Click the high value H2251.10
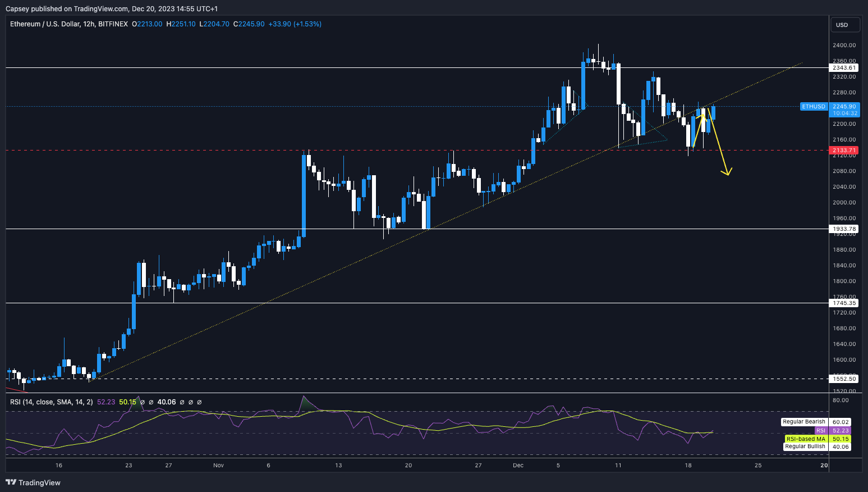 [x=181, y=24]
